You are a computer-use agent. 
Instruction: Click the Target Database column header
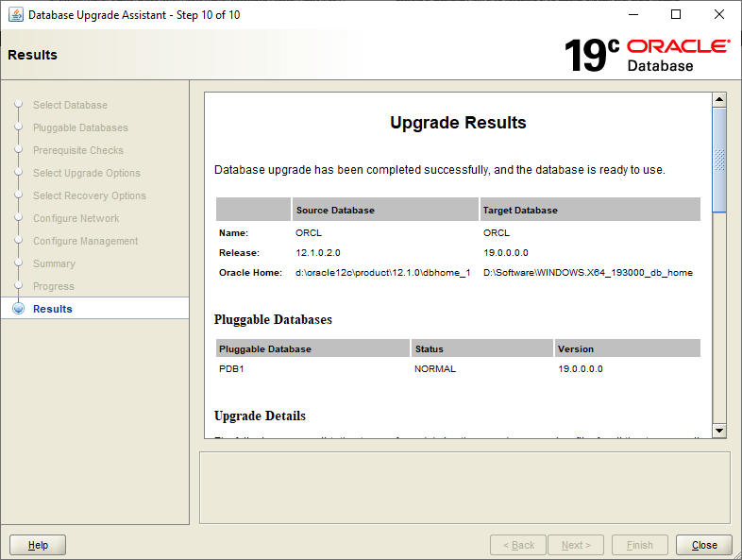[x=590, y=210]
